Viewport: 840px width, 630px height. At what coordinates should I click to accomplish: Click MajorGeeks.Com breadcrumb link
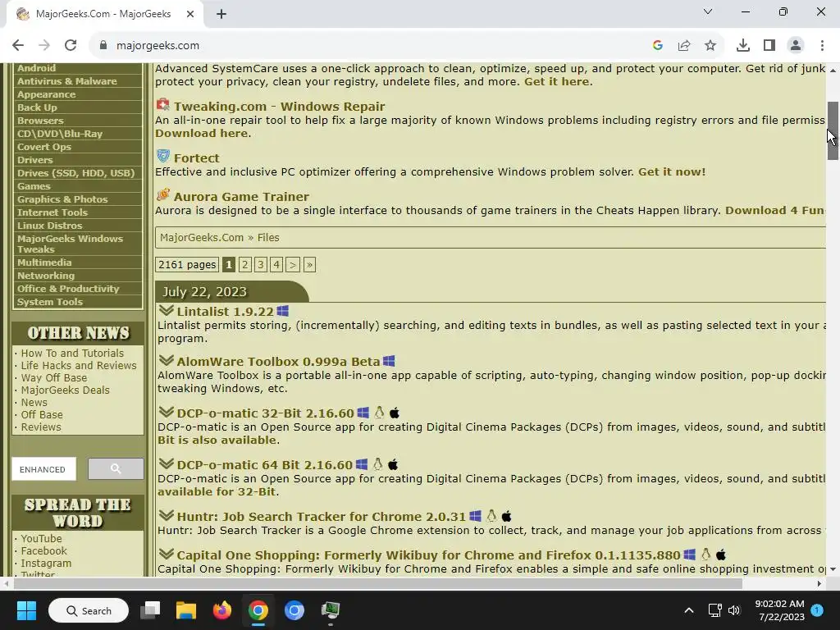click(202, 237)
